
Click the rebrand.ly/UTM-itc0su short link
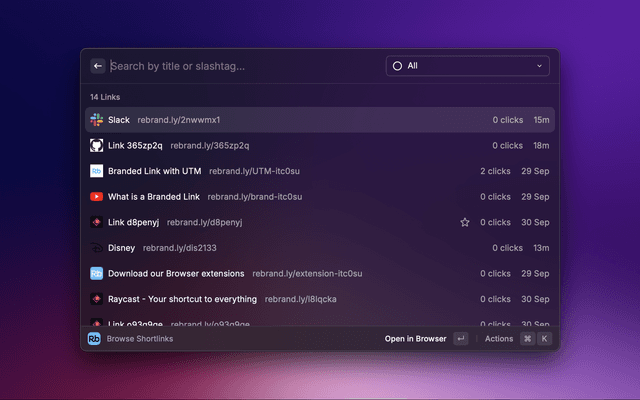tap(254, 171)
